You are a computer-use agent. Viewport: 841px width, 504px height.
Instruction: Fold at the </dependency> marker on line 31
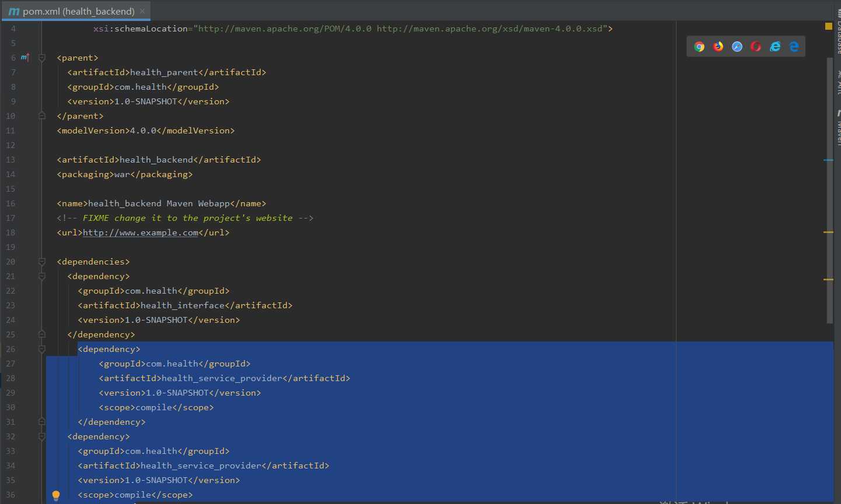click(42, 422)
